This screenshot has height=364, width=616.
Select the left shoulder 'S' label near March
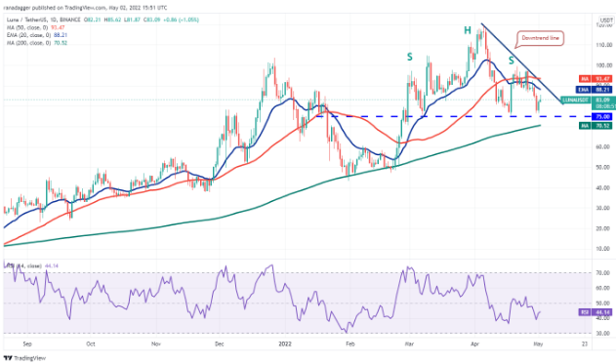tap(409, 58)
